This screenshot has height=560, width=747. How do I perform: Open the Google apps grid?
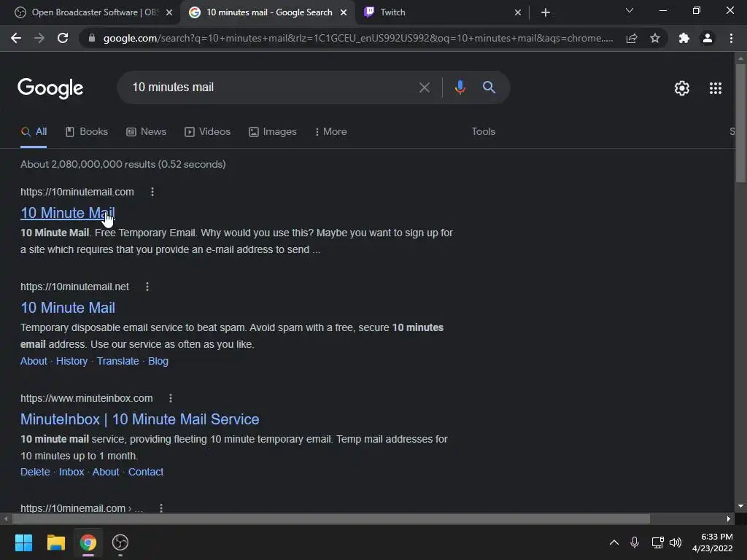pos(716,88)
